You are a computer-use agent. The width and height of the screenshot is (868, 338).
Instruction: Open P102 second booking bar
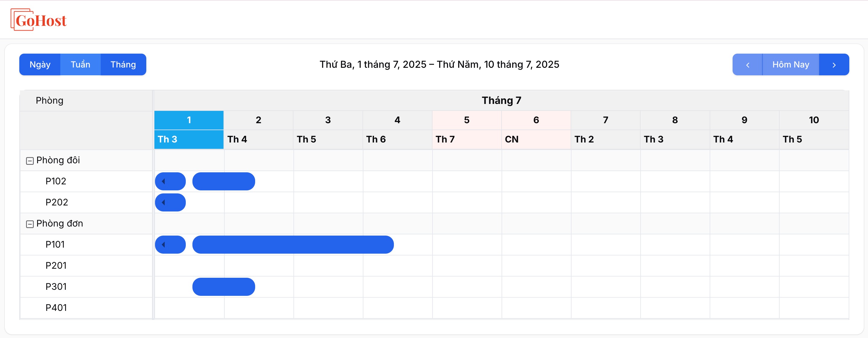[x=224, y=181]
